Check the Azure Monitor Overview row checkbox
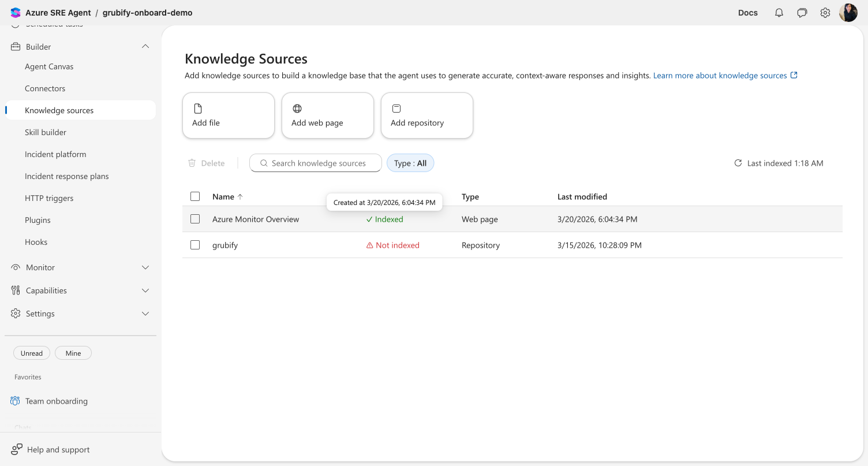Viewport: 868px width, 466px height. [195, 219]
